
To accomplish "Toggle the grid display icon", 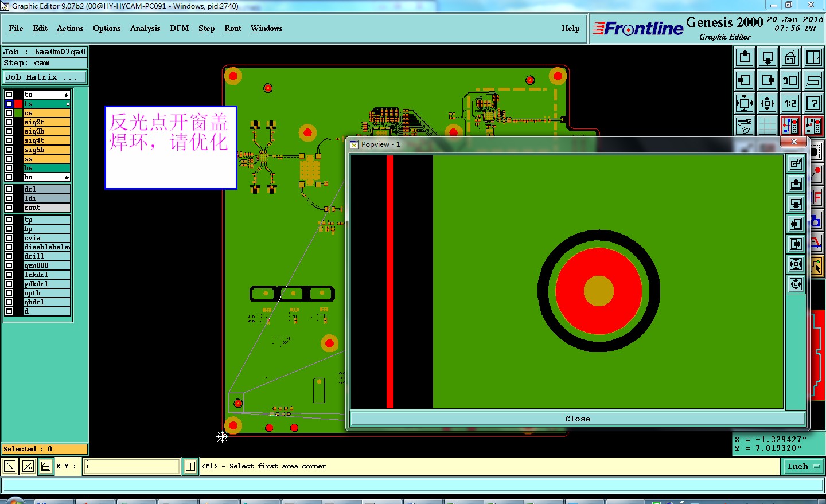I will coord(767,126).
